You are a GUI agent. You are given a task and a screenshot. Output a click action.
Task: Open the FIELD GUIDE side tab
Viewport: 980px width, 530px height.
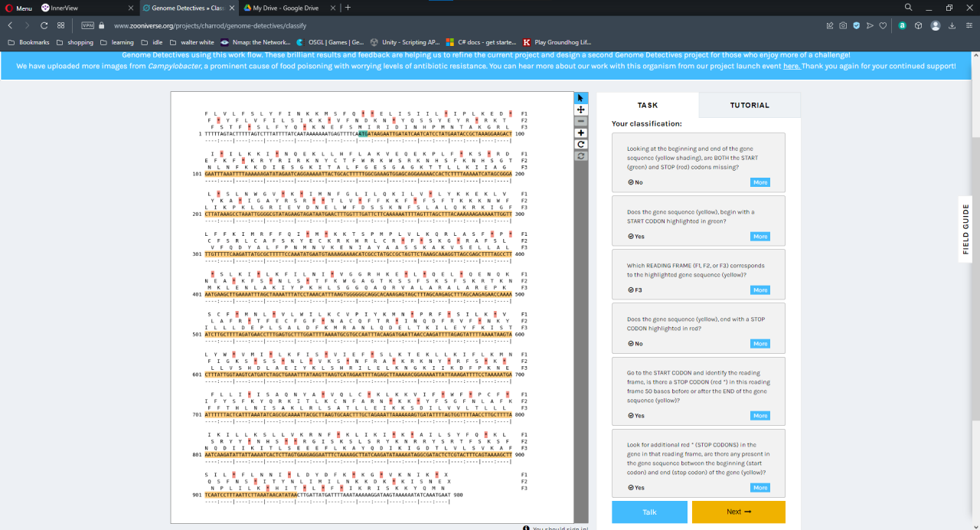coord(966,229)
